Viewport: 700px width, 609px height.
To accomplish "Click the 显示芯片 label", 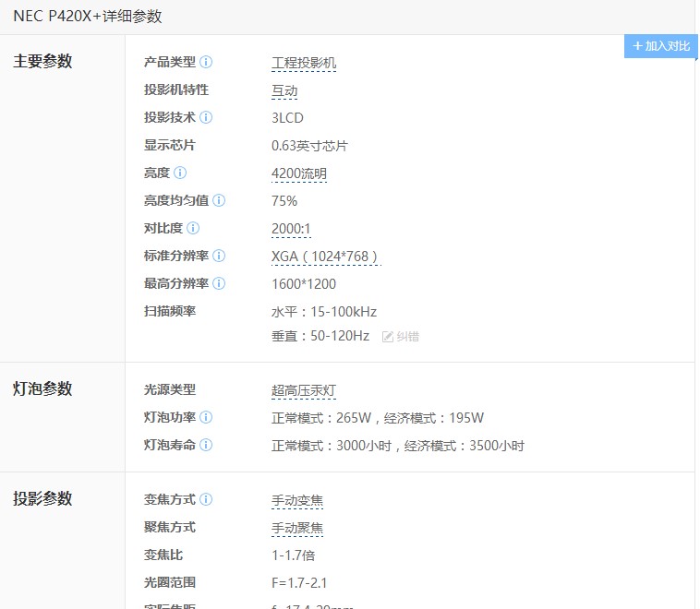I will (x=170, y=145).
